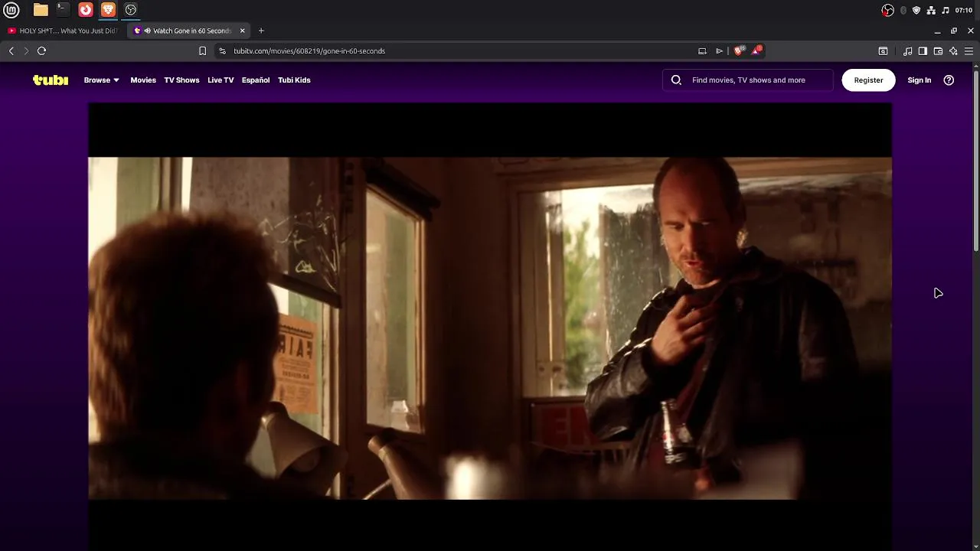Open the Files folder launcher in panel
The image size is (980, 551).
41,10
